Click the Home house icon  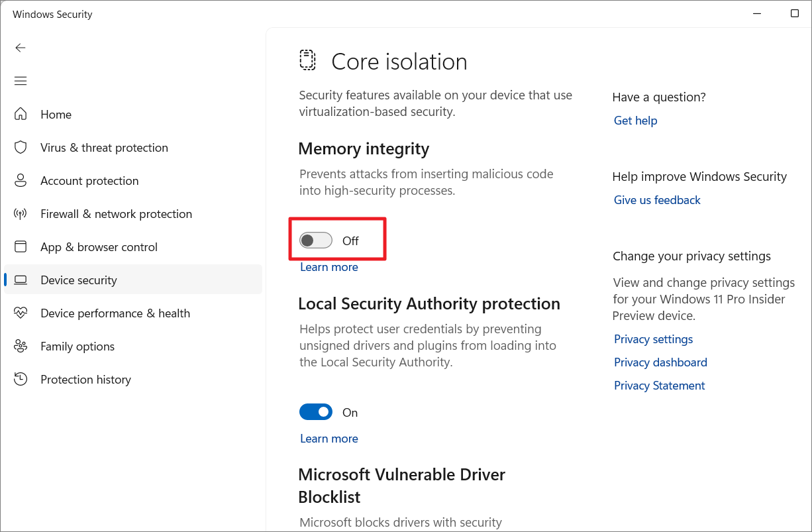tap(21, 114)
